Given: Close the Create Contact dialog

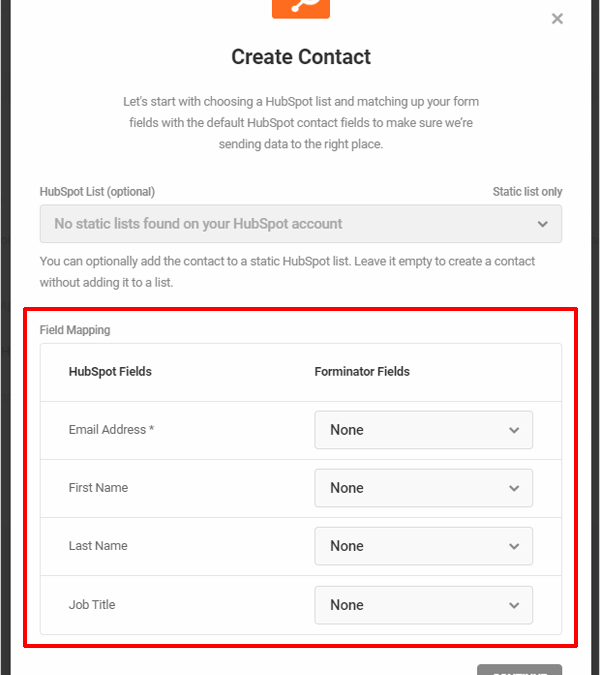Looking at the screenshot, I should tap(557, 19).
